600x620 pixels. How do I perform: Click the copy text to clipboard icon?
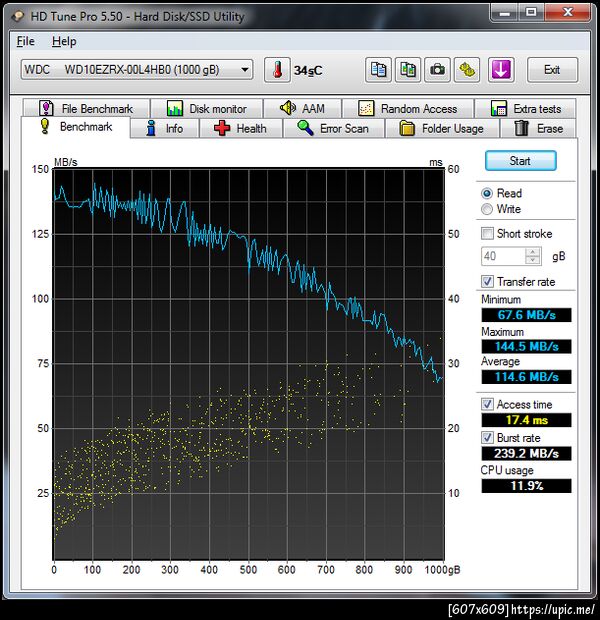click(378, 70)
